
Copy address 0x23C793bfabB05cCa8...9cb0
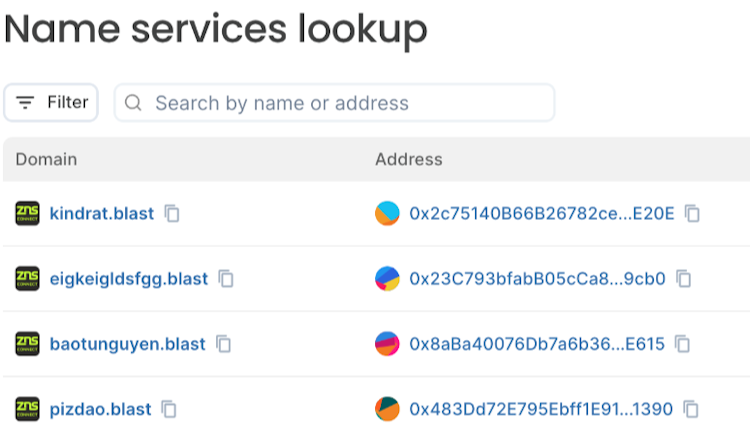(683, 279)
